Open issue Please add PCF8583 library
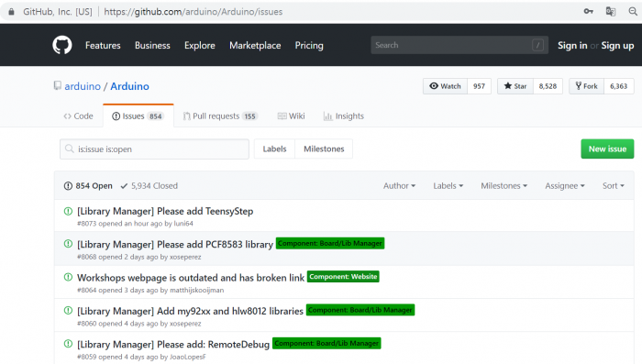Viewport: 642px width, 364px height. (x=175, y=245)
